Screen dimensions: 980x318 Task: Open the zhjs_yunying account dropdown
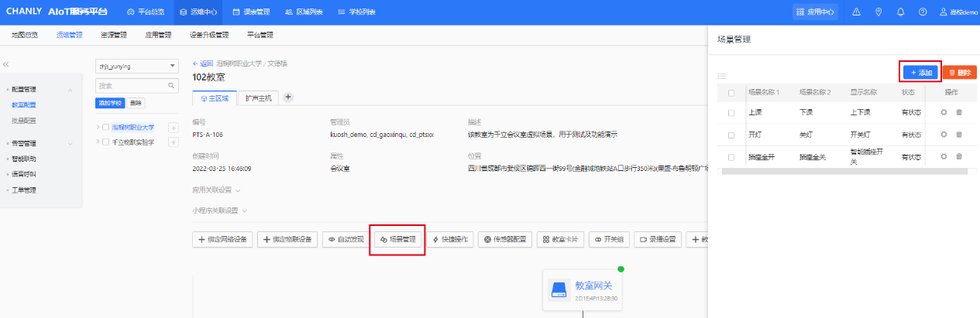tap(137, 67)
